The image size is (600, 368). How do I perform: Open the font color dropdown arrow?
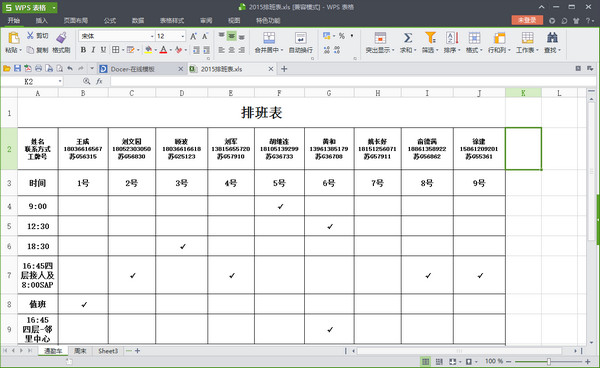[x=170, y=50]
